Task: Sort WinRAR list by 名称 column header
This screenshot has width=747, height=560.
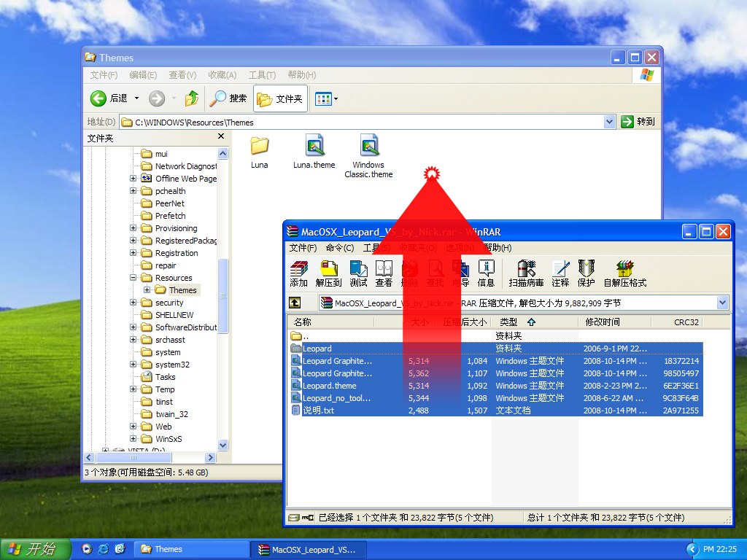Action: click(x=331, y=322)
